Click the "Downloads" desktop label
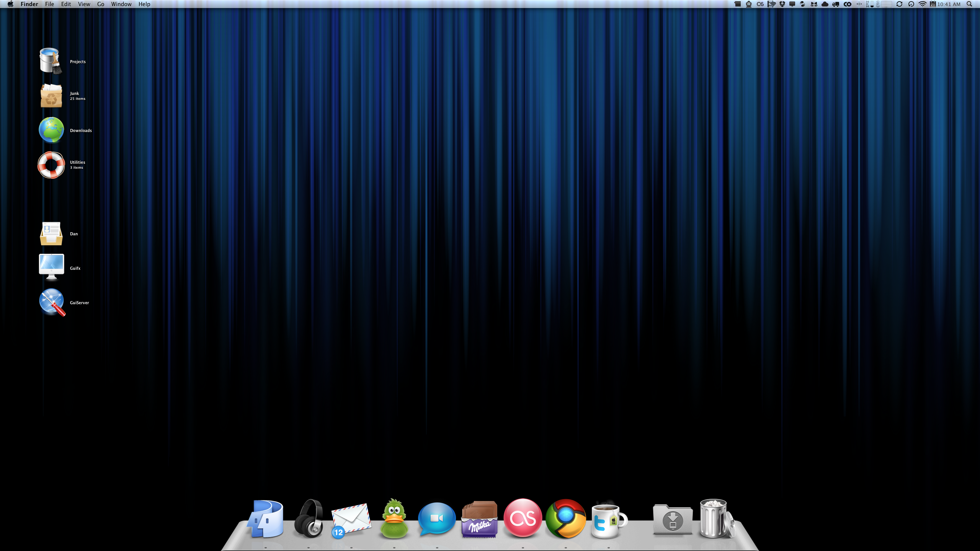 coord(81,130)
